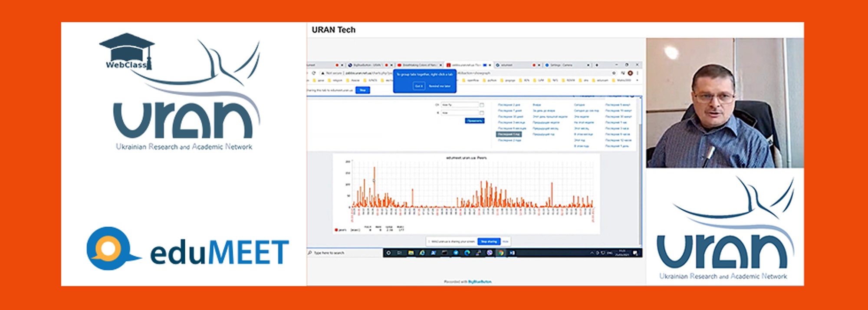The height and width of the screenshot is (310, 868).
Task: Click the browser reload page icon
Action: [x=314, y=73]
